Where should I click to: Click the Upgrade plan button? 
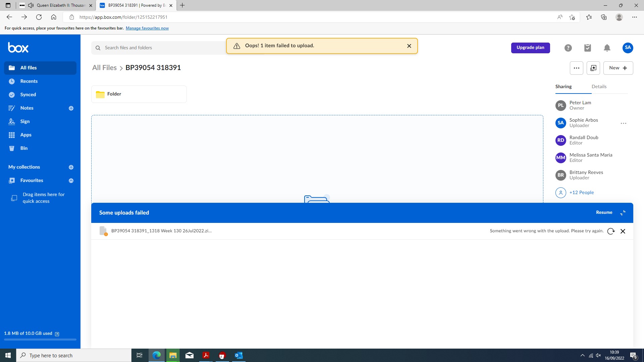point(530,48)
